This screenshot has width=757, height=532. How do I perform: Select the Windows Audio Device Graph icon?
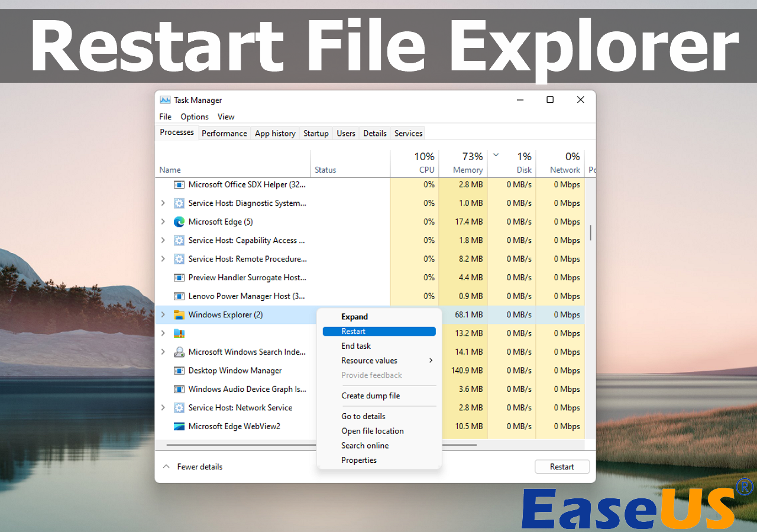coord(179,390)
